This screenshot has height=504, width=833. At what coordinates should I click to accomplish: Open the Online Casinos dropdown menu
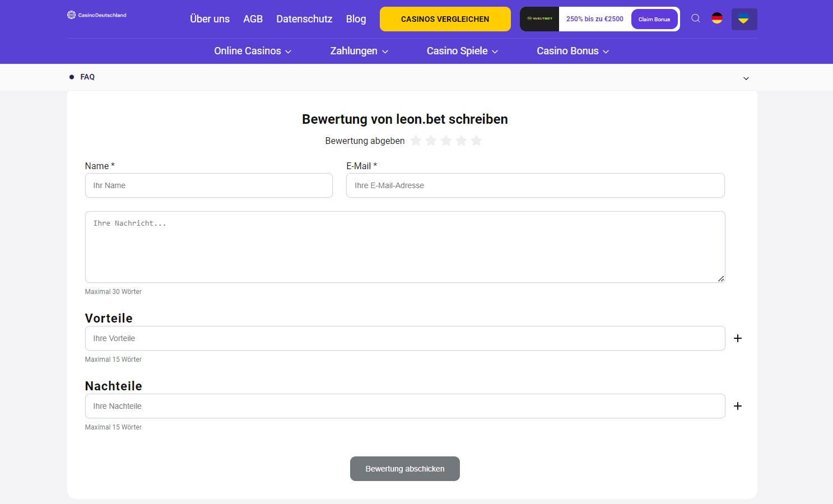click(253, 51)
